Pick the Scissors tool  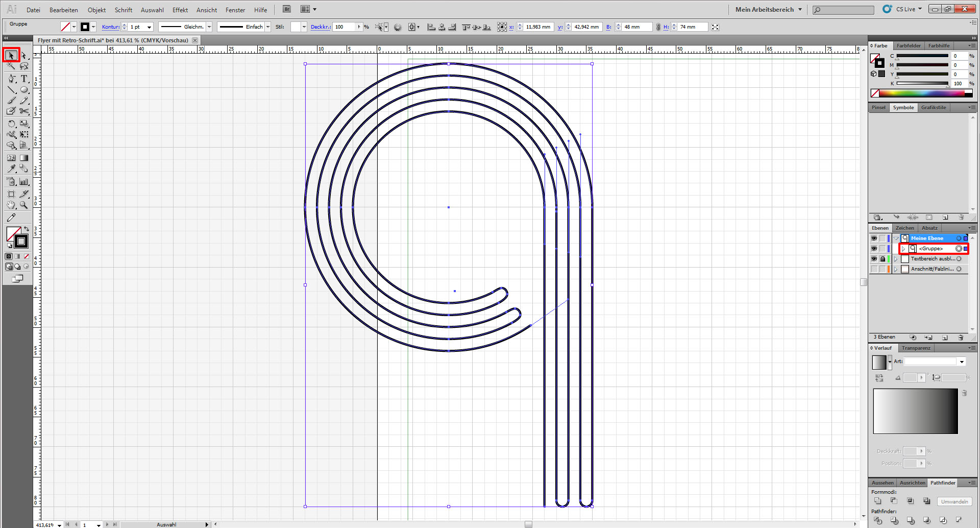[x=24, y=111]
